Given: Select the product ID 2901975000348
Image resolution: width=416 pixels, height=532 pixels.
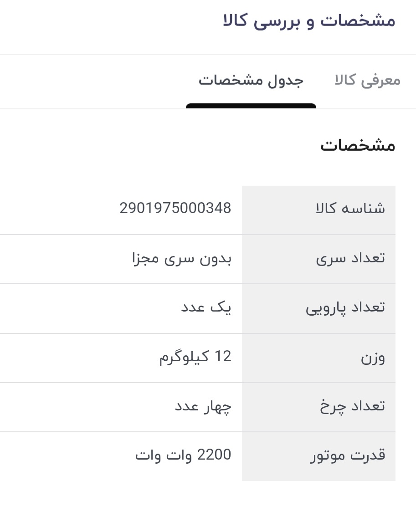Looking at the screenshot, I should [x=175, y=208].
